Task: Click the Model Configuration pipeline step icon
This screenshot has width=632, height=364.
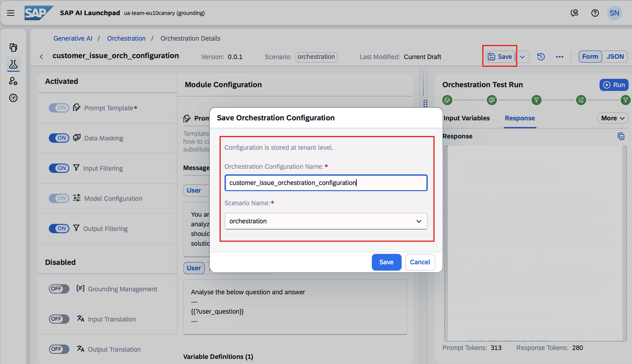Action: [581, 100]
